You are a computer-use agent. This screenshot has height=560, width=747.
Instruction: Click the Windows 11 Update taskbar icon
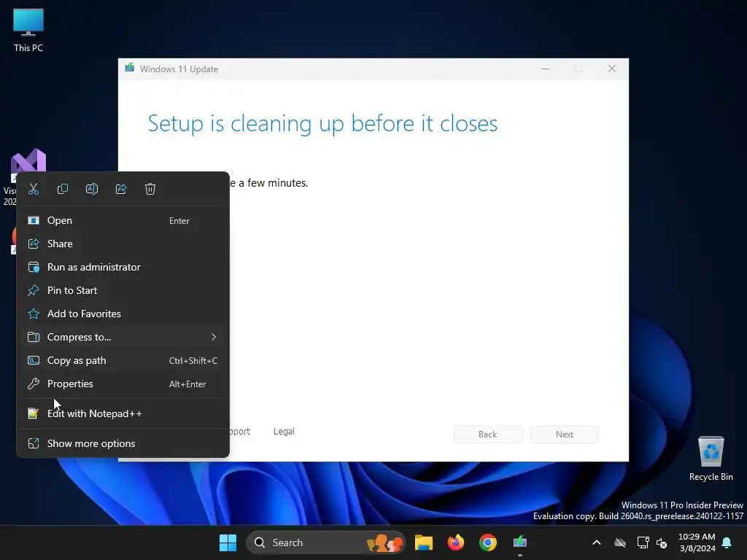point(519,542)
